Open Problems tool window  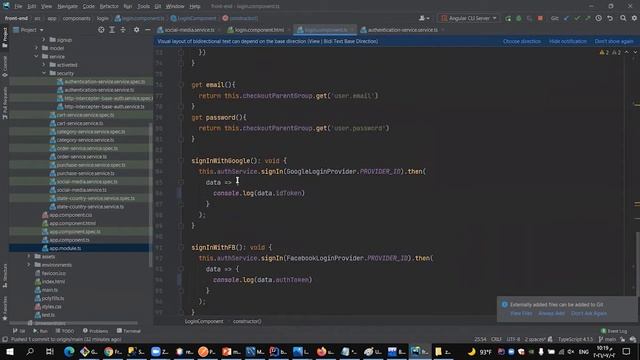tap(95, 331)
